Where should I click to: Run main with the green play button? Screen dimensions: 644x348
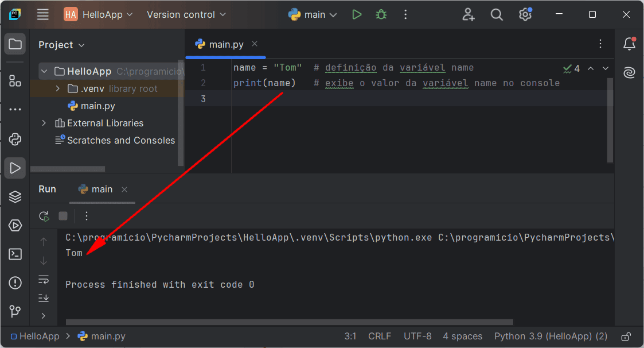(x=357, y=15)
